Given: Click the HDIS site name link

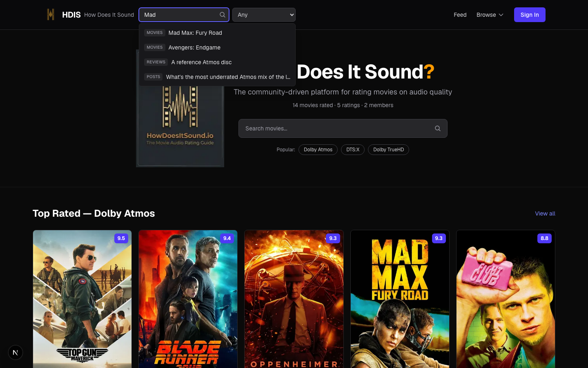Looking at the screenshot, I should [x=71, y=15].
